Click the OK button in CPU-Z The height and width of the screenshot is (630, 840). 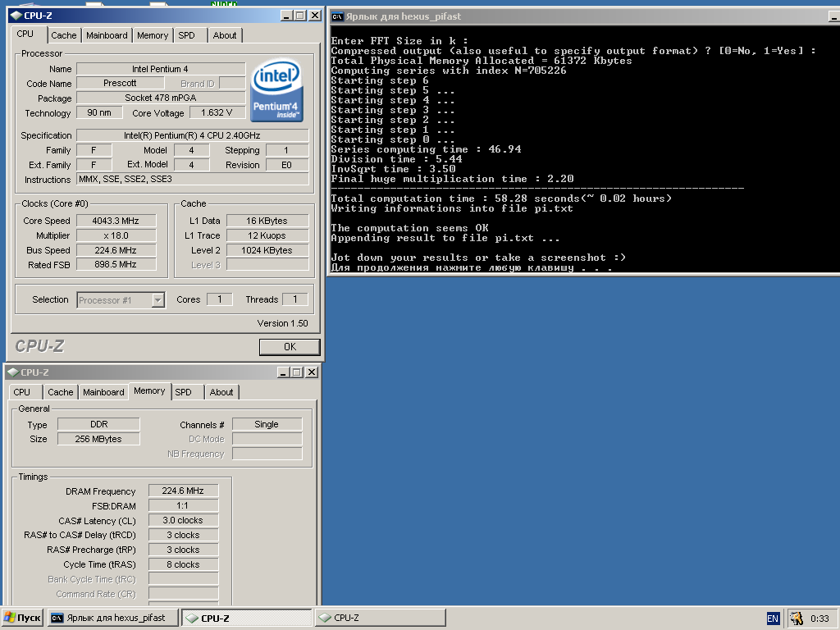[290, 347]
